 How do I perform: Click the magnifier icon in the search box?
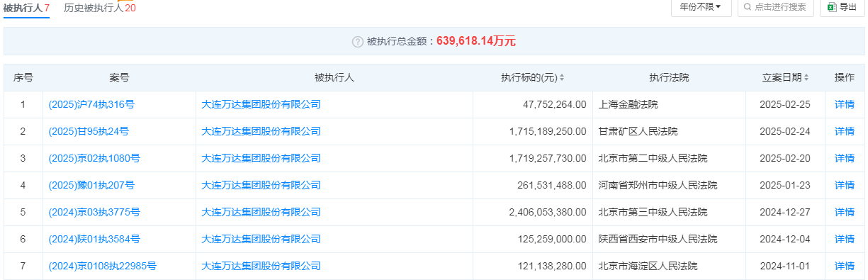tap(748, 7)
